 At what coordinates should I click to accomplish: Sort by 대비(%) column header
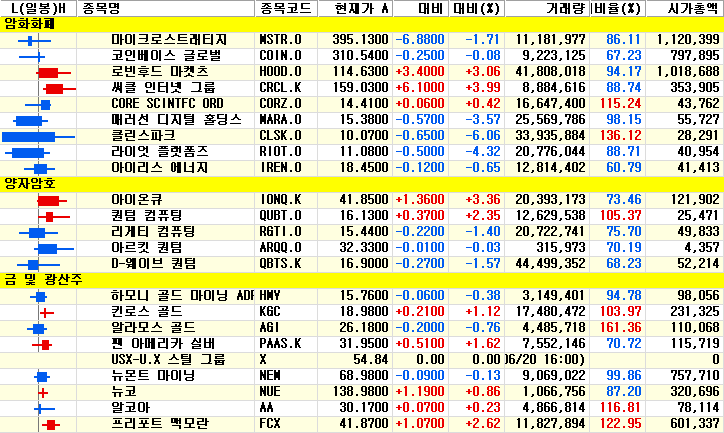click(477, 8)
